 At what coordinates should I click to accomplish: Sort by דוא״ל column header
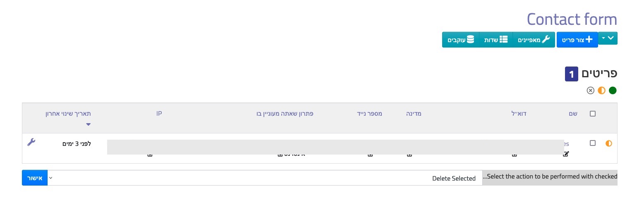519,113
